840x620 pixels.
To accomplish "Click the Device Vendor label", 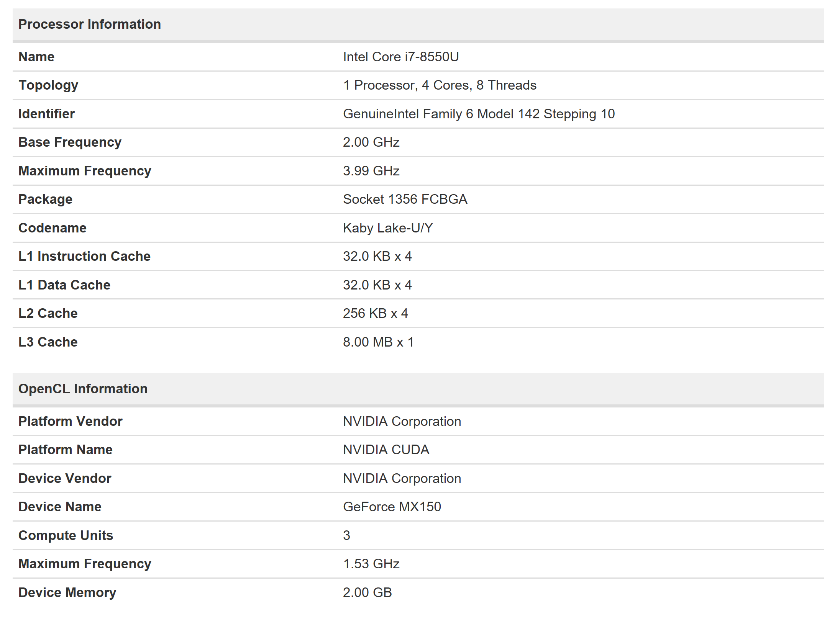I will click(x=65, y=478).
